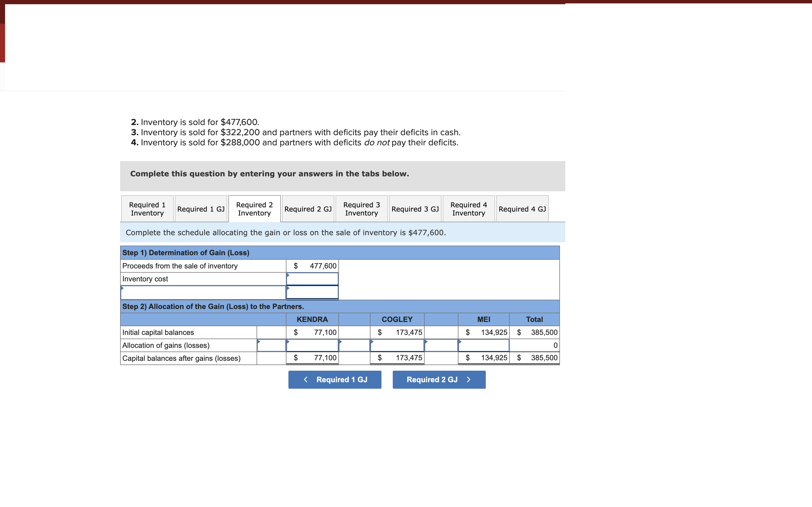Switch to Required 3 Inventory tab
Viewport: 812px width, 507px height.
tap(361, 208)
